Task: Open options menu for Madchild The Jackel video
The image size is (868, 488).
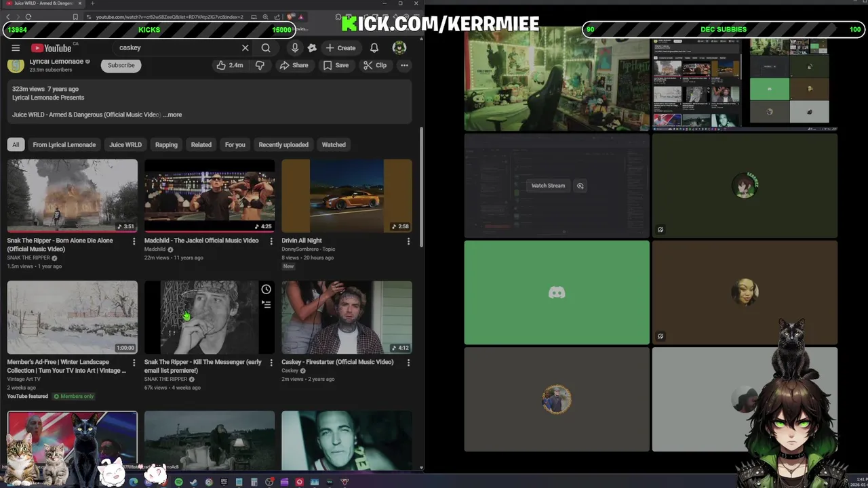Action: [271, 241]
